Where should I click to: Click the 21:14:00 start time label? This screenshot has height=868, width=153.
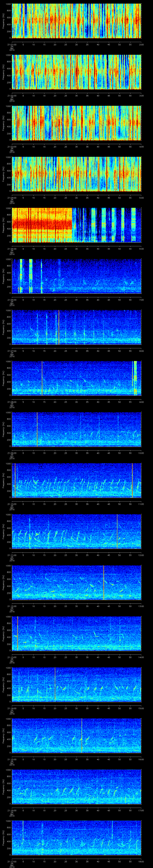(x=12, y=708)
